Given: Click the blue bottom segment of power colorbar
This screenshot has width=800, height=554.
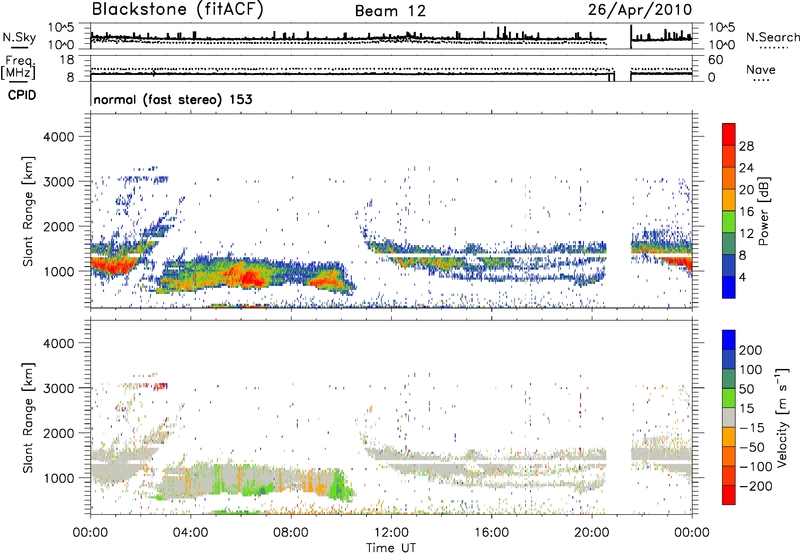Looking at the screenshot, I should 729,287.
